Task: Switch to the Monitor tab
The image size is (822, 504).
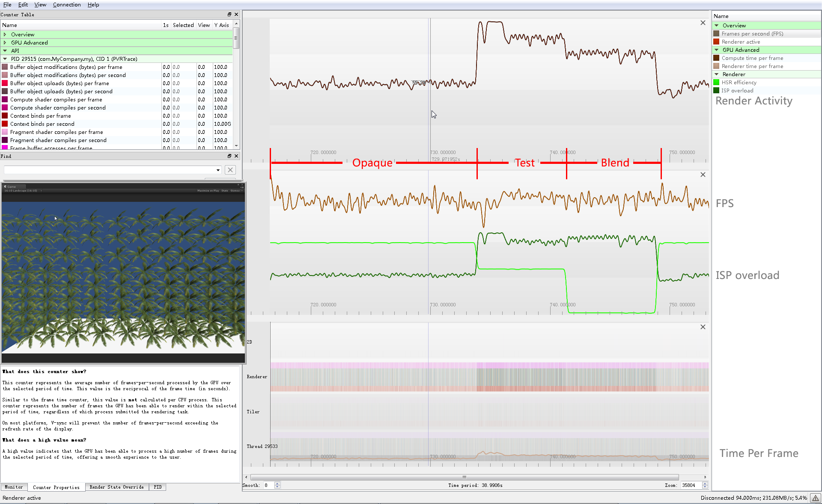Action: (14, 487)
